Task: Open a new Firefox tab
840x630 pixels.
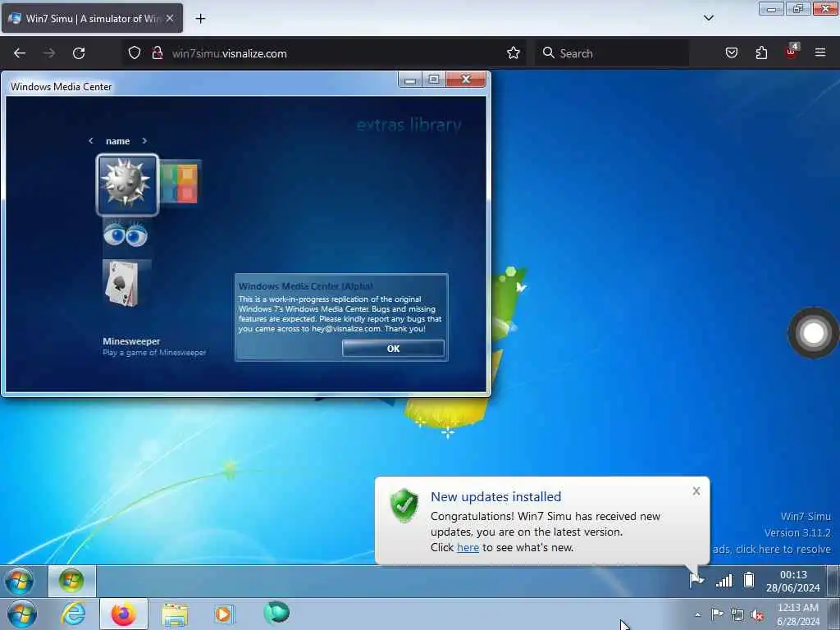Action: tap(200, 19)
